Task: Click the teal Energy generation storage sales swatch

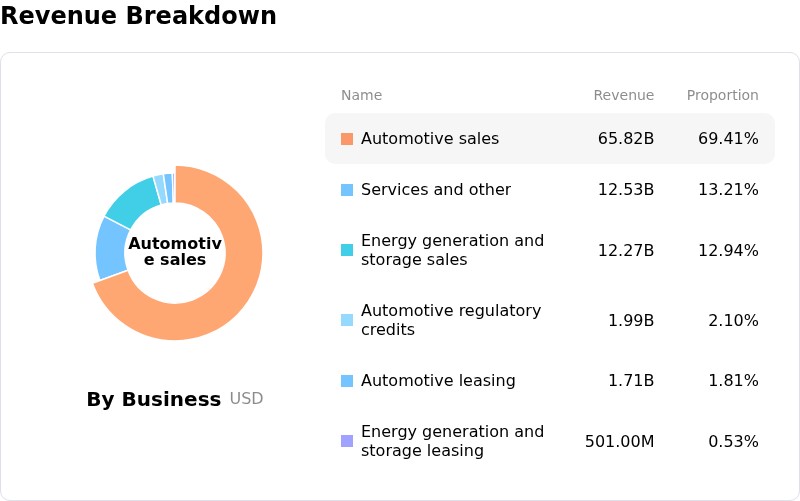Action: click(x=347, y=250)
